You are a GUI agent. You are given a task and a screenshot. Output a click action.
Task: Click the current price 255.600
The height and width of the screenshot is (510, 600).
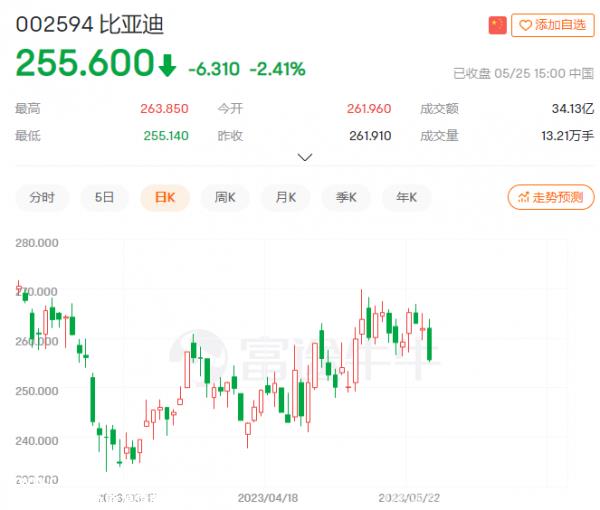pyautogui.click(x=85, y=62)
